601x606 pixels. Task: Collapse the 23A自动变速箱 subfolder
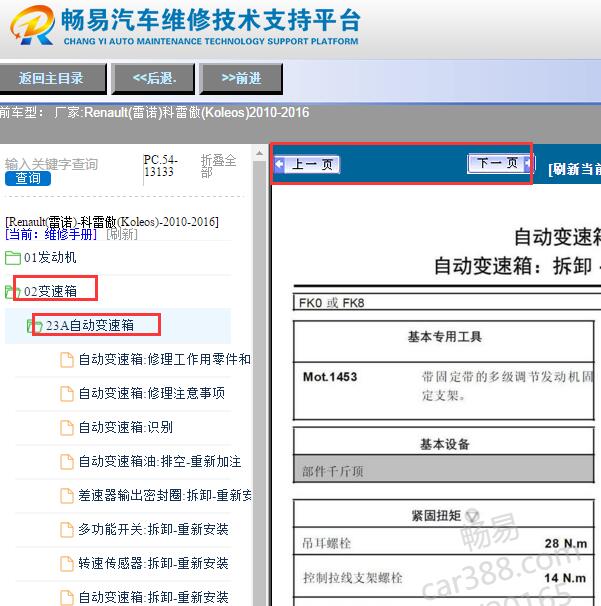tap(90, 325)
